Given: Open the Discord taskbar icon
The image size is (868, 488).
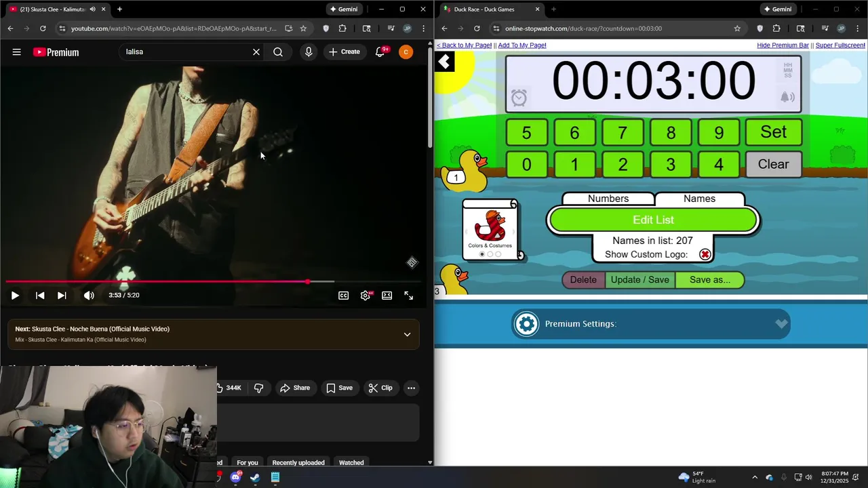Looking at the screenshot, I should click(235, 477).
